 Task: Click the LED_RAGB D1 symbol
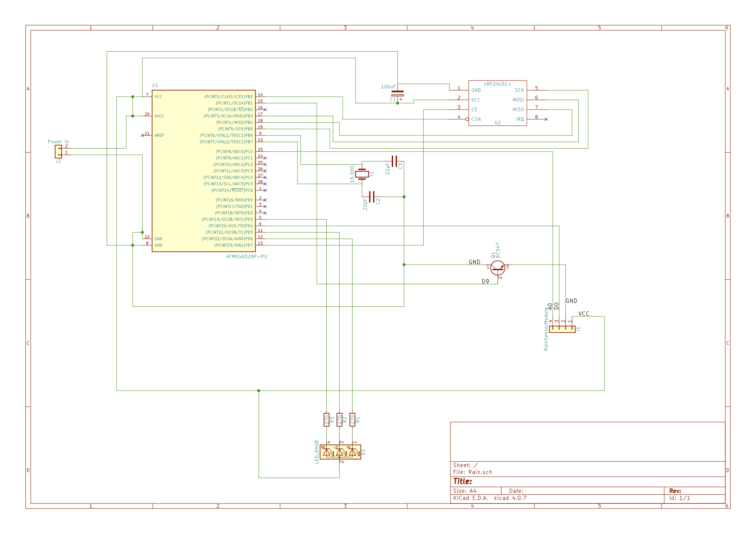pyautogui.click(x=340, y=452)
